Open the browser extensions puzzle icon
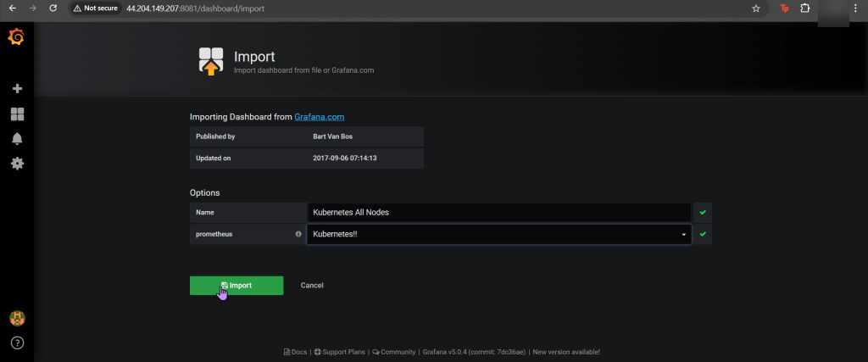 [x=806, y=8]
